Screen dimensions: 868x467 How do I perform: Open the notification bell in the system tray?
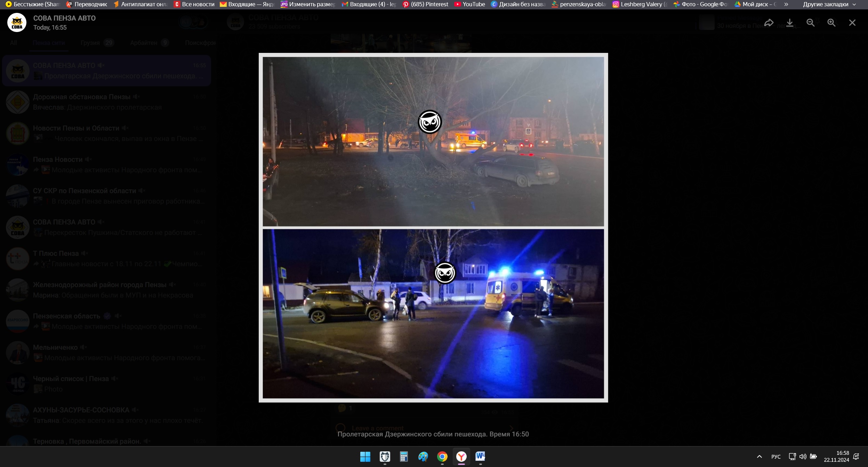click(x=856, y=457)
